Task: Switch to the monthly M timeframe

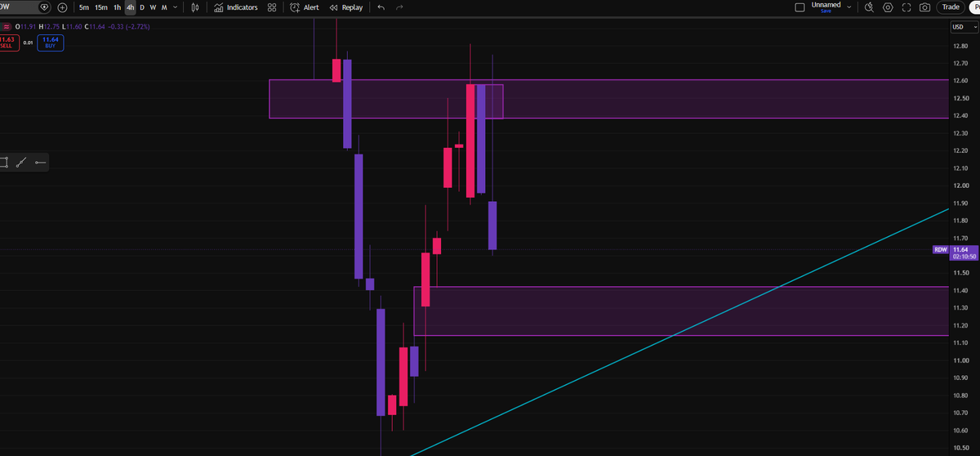Action: [164, 7]
